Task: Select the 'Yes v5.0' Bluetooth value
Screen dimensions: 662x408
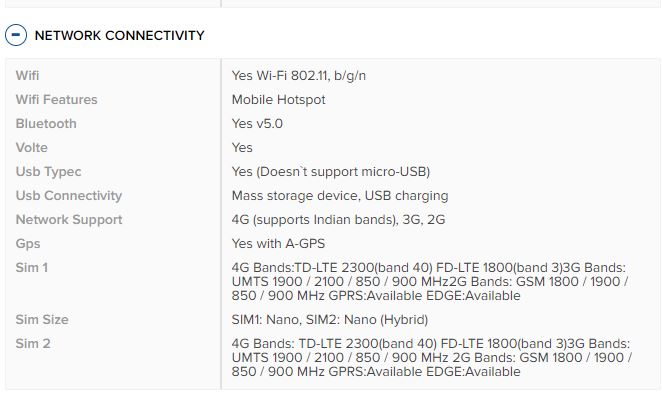Action: [x=257, y=124]
